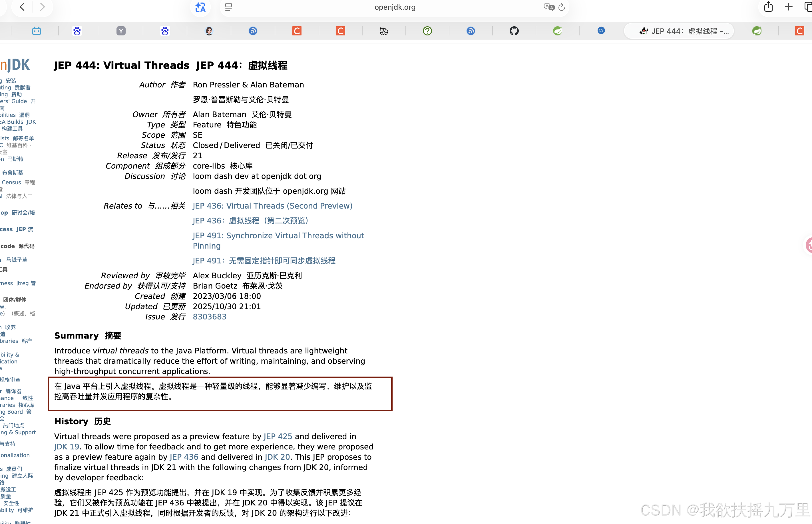
Task: Click the type value Feature 特色功能
Action: (x=225, y=125)
